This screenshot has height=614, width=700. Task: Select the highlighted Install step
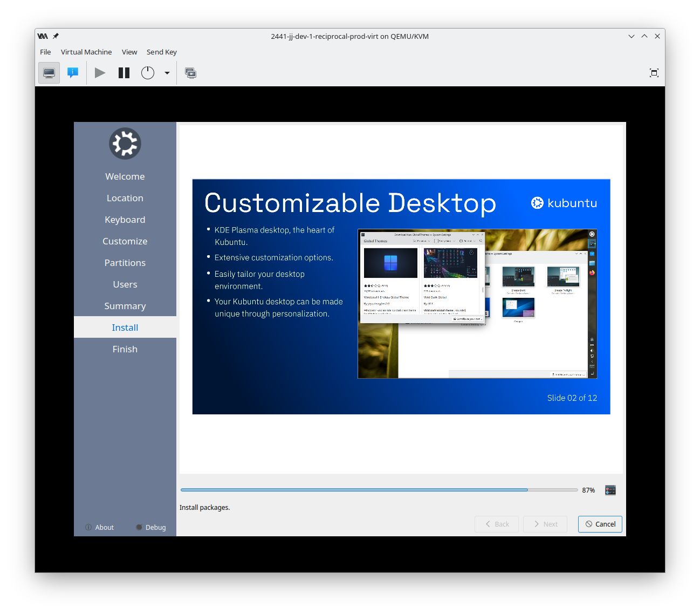tap(125, 328)
